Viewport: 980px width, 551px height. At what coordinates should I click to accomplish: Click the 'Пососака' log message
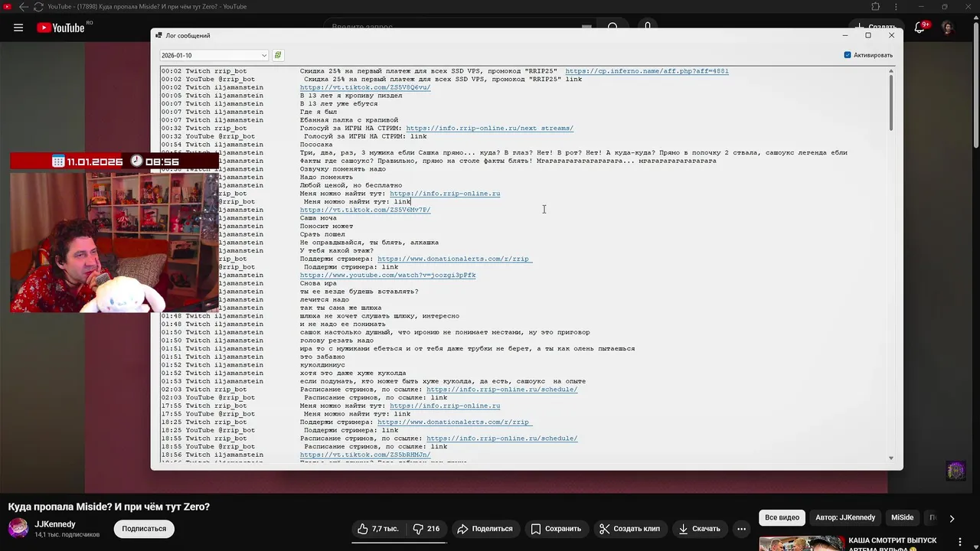(x=316, y=145)
